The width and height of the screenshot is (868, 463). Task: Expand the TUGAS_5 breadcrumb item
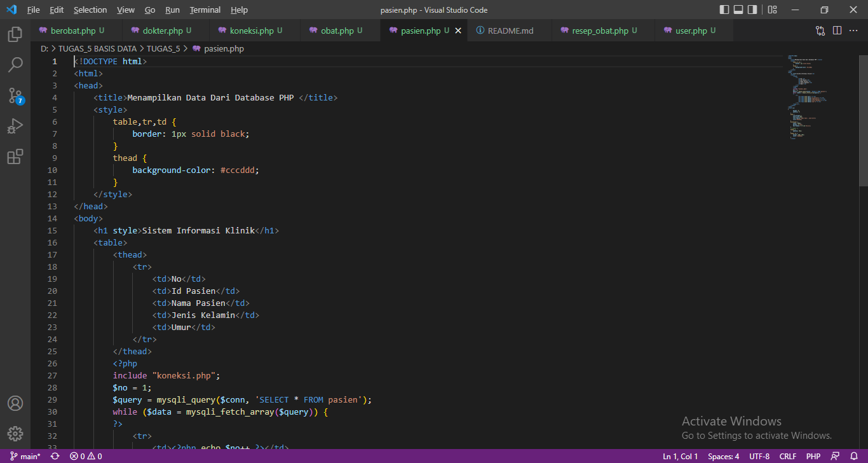(x=164, y=48)
